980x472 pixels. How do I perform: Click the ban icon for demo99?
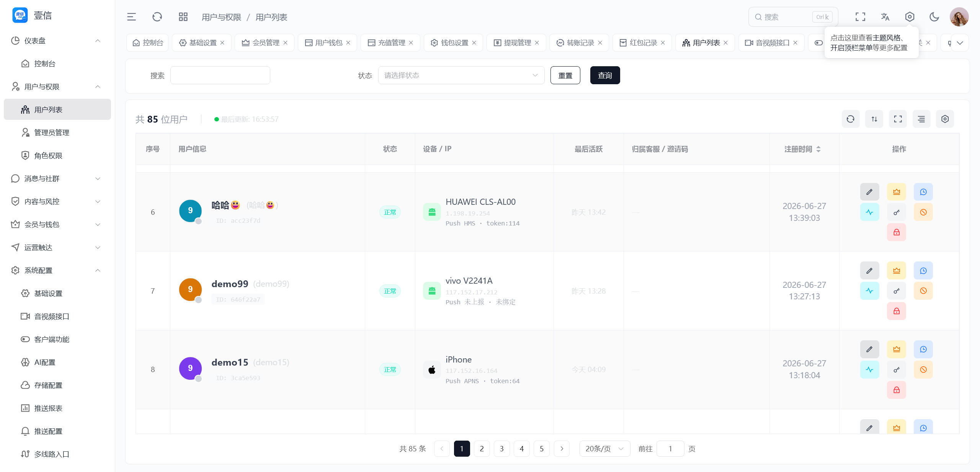(923, 291)
